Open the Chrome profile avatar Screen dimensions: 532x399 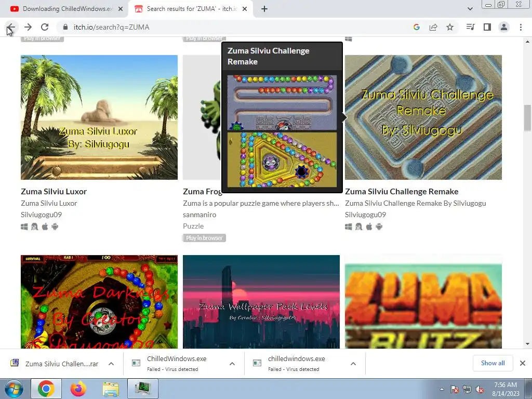coord(504,27)
